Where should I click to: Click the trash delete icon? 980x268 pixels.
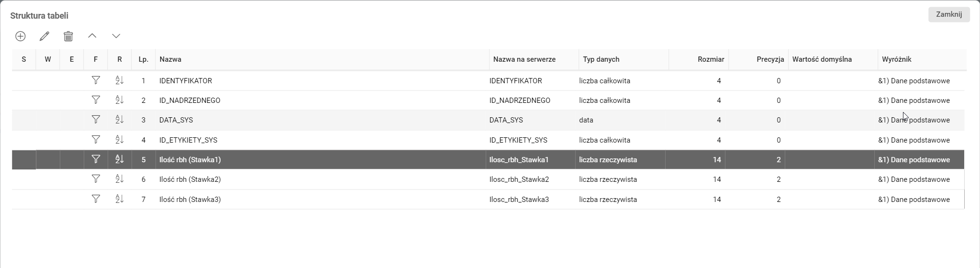(x=68, y=36)
